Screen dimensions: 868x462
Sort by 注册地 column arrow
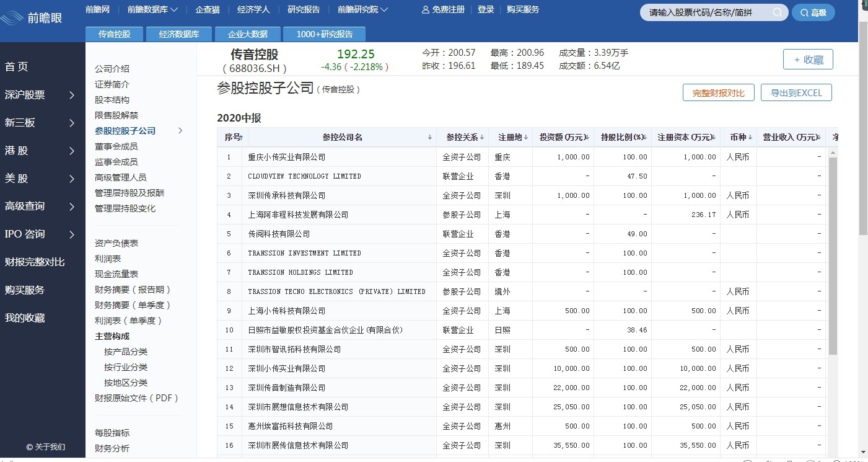(x=527, y=137)
